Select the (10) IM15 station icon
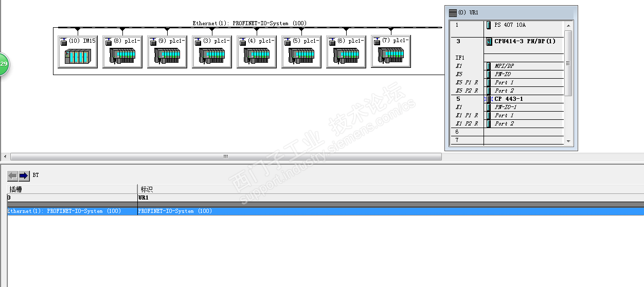Viewport: 644px width, 287px height. point(78,51)
